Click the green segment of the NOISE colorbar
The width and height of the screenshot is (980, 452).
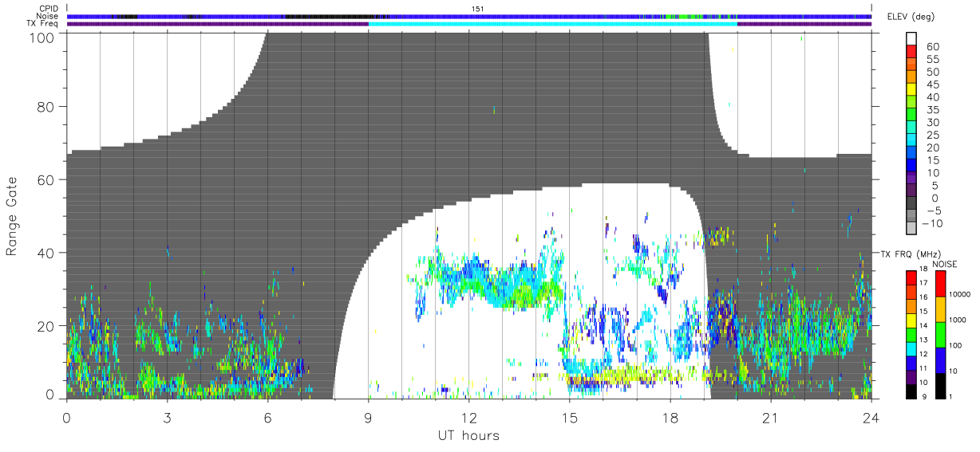pos(940,333)
